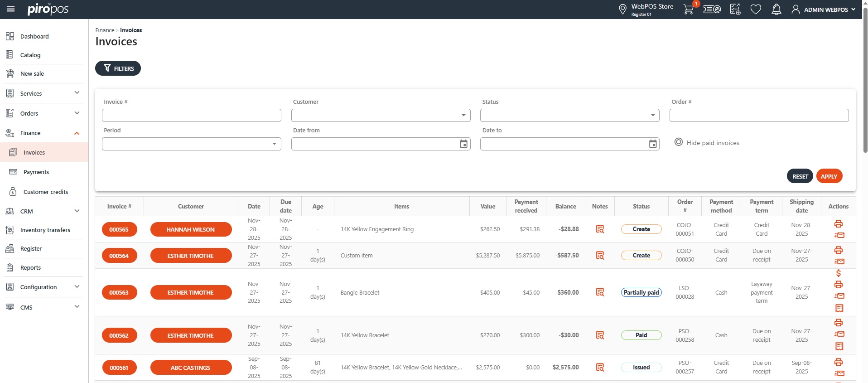Click the Invoice # input field
868x383 pixels.
[x=191, y=116]
